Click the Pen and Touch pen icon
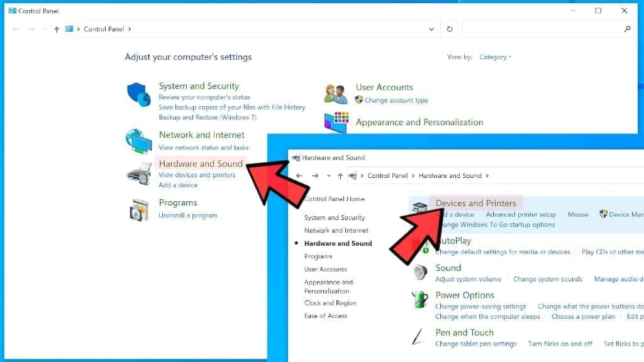 [x=418, y=337]
